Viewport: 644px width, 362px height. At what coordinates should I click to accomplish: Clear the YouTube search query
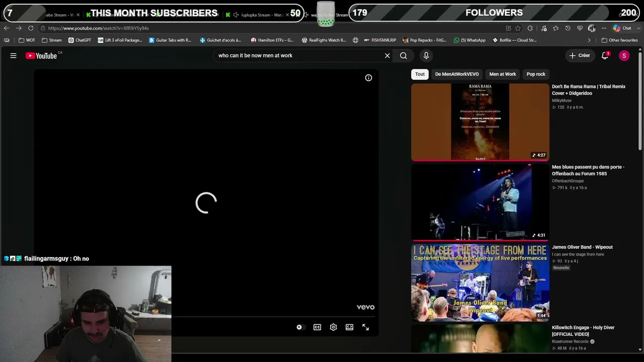tap(387, 56)
